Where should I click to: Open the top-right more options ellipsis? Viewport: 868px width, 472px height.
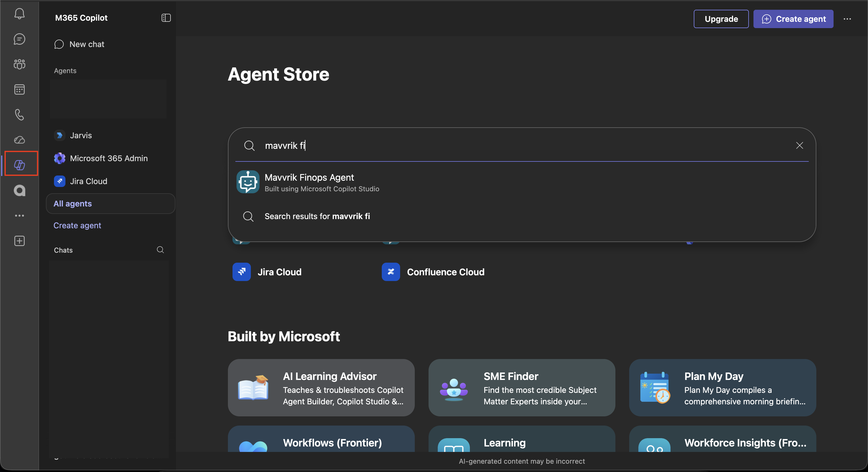click(847, 19)
